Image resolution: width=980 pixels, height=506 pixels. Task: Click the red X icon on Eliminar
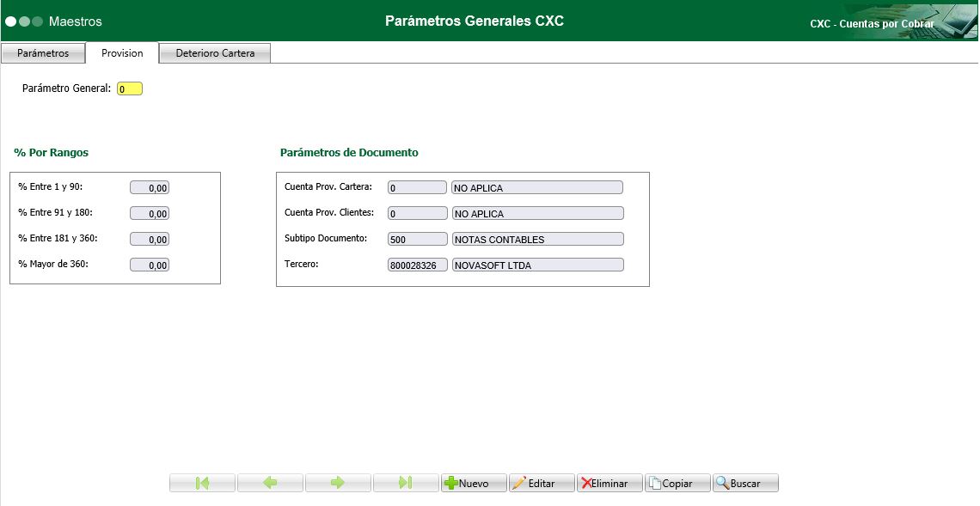point(585,482)
